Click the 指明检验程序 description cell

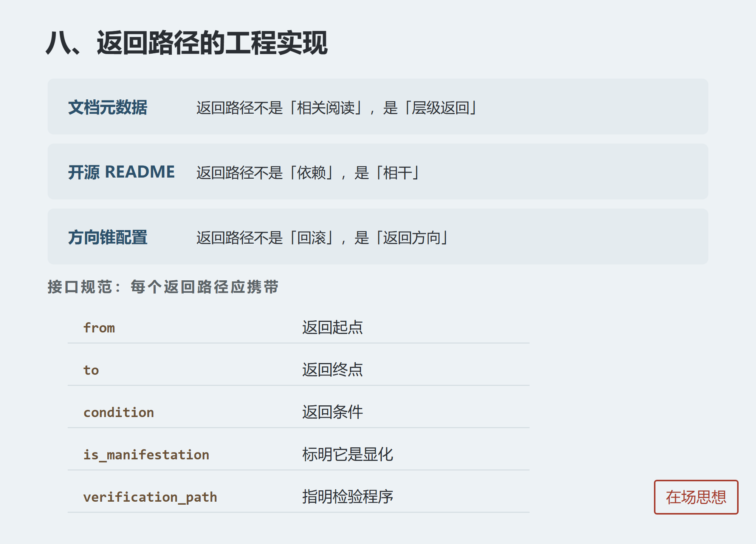pyautogui.click(x=348, y=496)
